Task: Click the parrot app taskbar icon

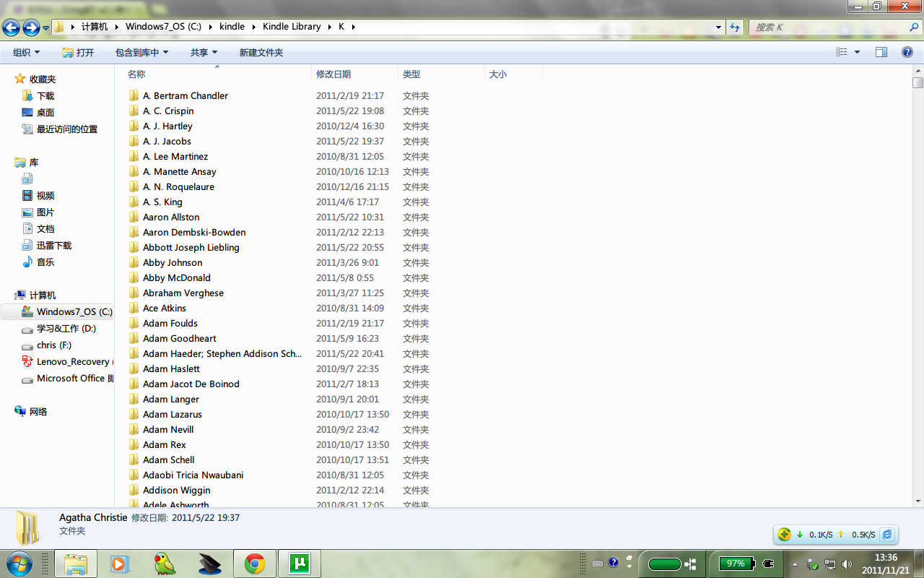Action: tap(166, 564)
